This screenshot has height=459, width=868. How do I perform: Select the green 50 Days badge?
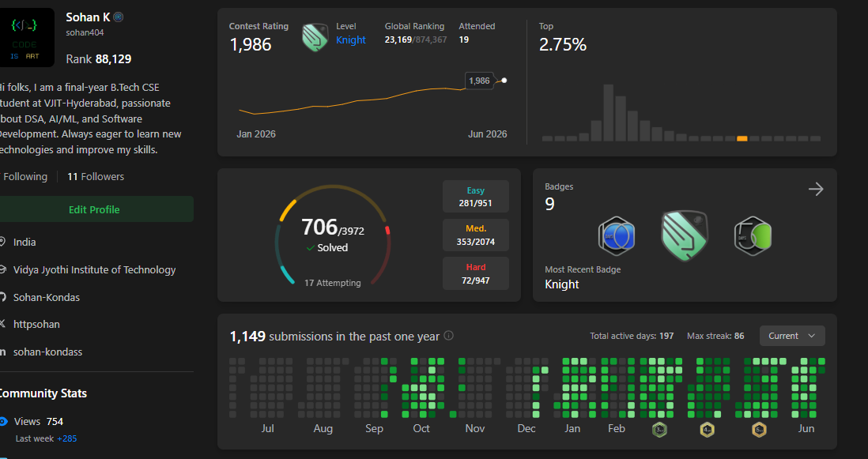coord(753,236)
